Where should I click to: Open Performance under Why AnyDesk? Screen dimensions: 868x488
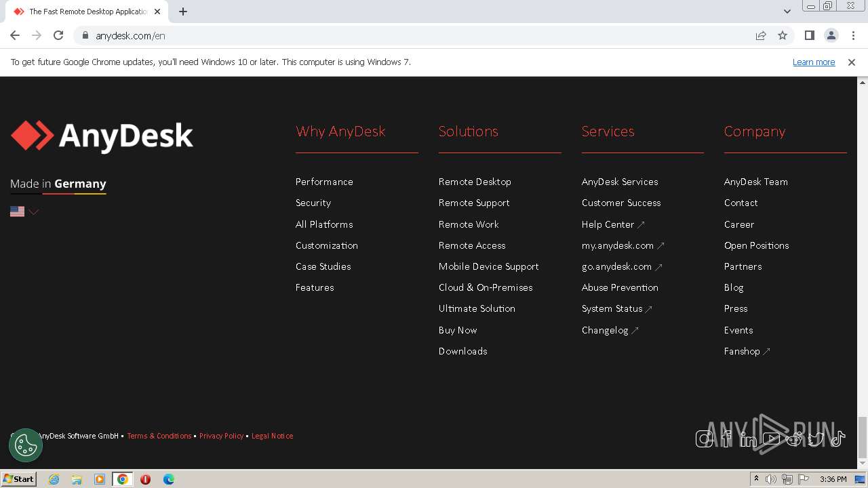tap(324, 182)
